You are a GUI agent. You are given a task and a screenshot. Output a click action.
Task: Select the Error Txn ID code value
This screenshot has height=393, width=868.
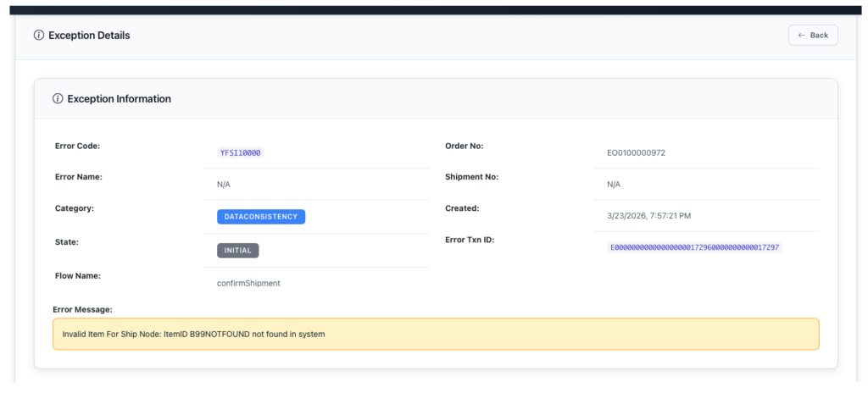click(x=694, y=247)
